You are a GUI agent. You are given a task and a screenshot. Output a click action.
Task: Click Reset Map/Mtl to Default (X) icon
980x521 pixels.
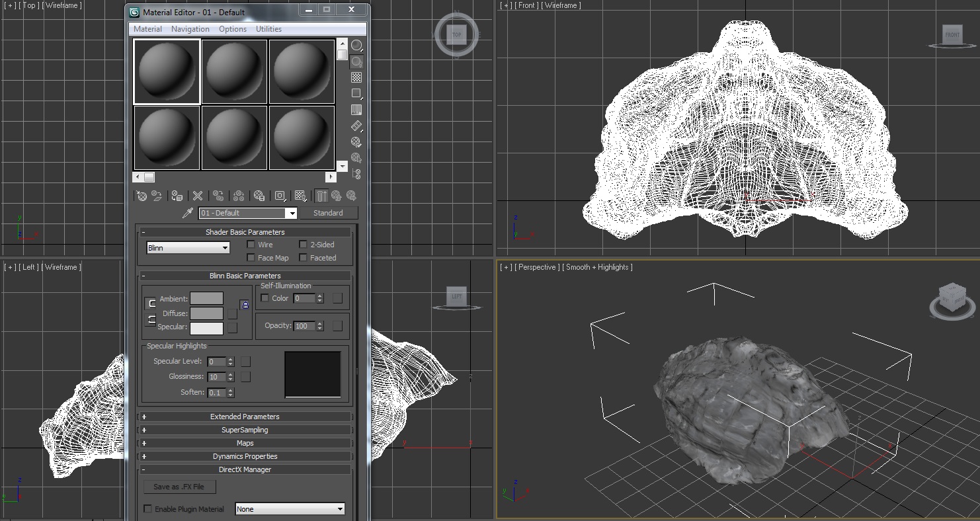[197, 196]
